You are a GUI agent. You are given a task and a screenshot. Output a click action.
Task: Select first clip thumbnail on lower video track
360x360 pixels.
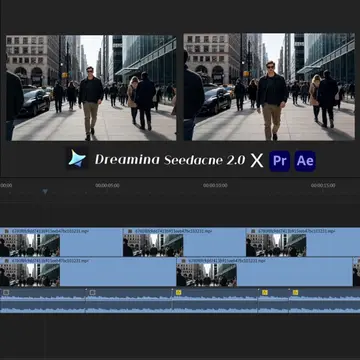pyautogui.click(x=30, y=275)
